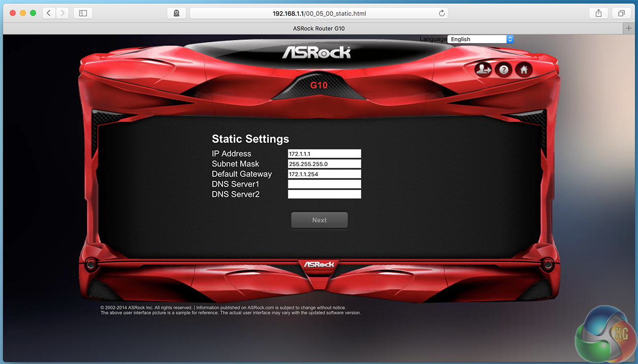
Task: Click the empty DNS Server2 field
Action: coord(325,194)
